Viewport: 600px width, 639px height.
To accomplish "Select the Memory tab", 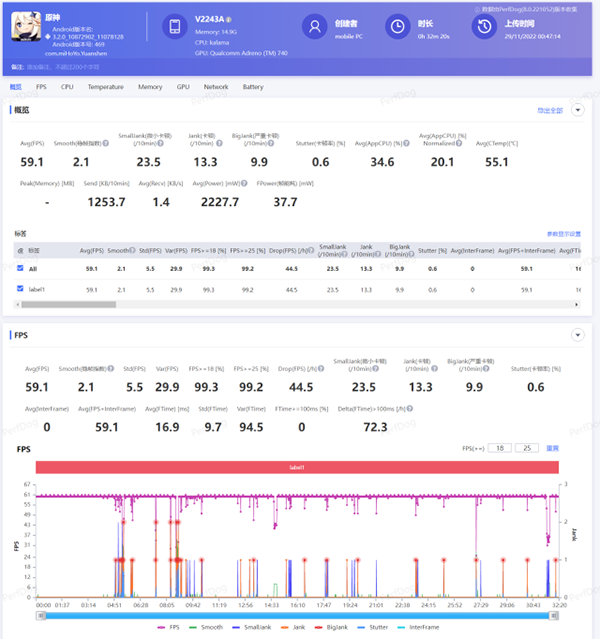I will point(150,87).
